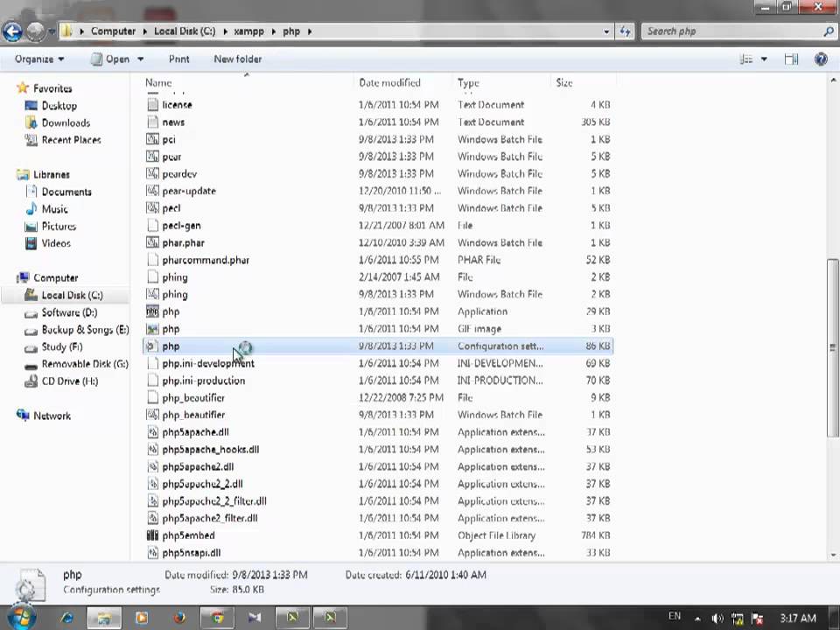Click in the Search php field

point(731,31)
